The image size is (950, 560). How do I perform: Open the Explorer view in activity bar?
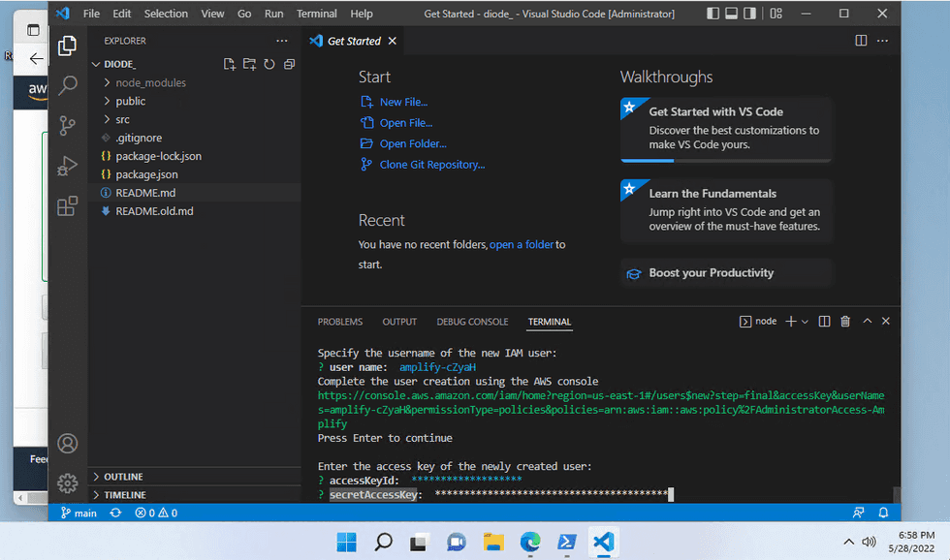67,46
